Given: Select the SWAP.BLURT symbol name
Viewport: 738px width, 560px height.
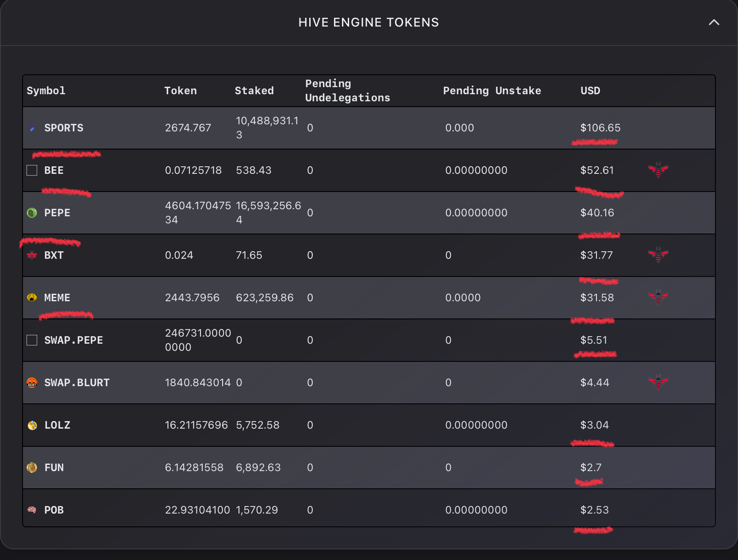Looking at the screenshot, I should (x=77, y=383).
